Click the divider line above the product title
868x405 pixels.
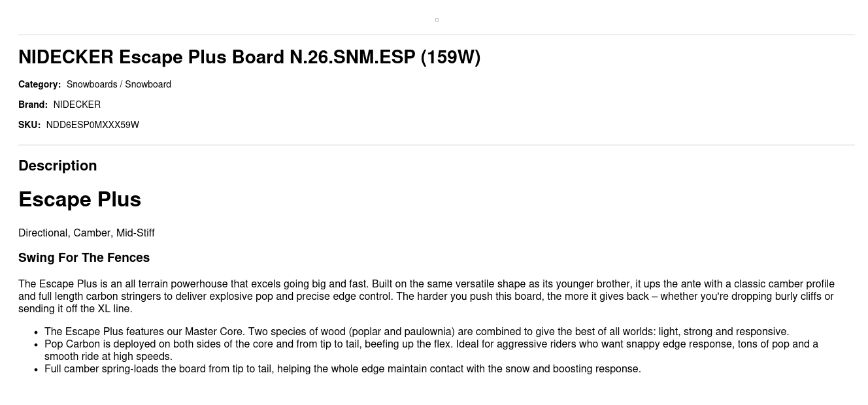tap(437, 35)
